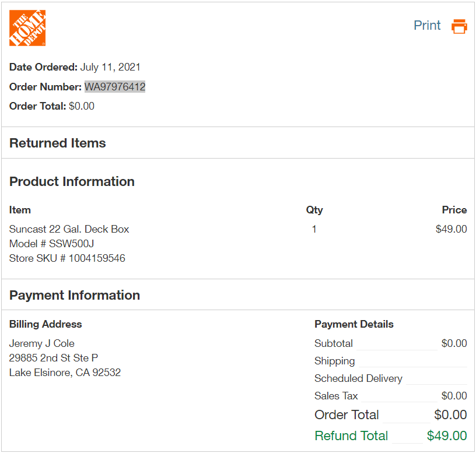The image size is (476, 453).
Task: Click the Print link
Action: point(427,26)
